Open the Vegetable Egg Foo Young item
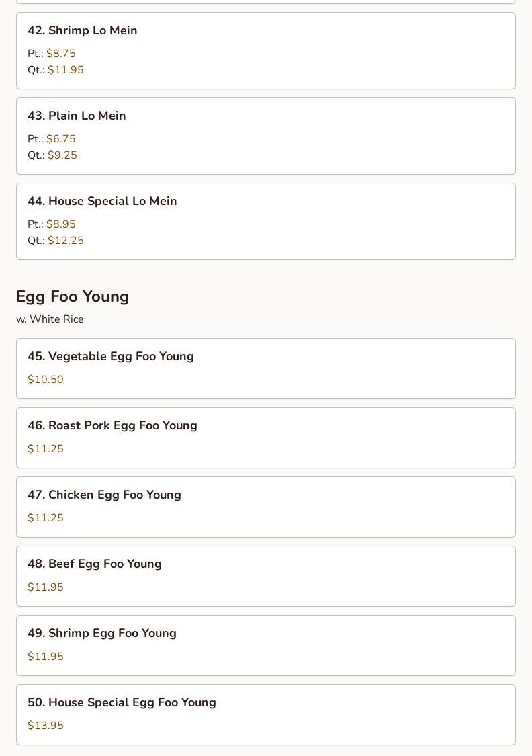Image resolution: width=532 pixels, height=756 pixels. 110,356
